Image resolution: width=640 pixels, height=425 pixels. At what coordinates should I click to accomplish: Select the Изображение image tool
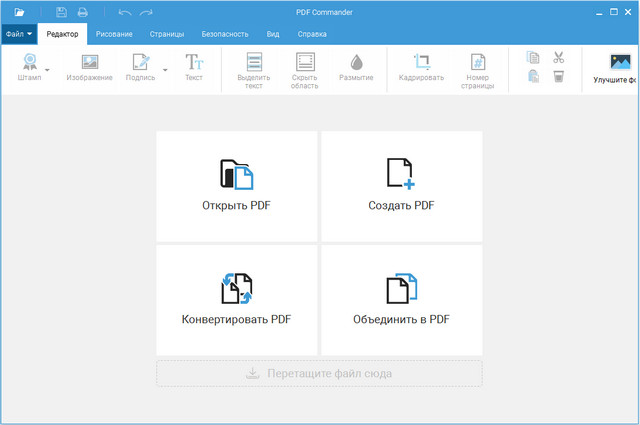[x=89, y=67]
